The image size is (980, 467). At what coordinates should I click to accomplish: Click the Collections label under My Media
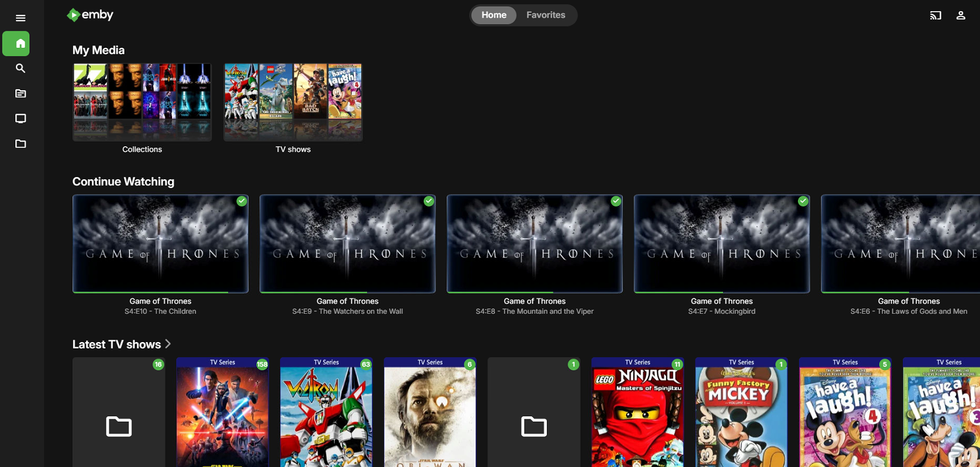tap(142, 150)
